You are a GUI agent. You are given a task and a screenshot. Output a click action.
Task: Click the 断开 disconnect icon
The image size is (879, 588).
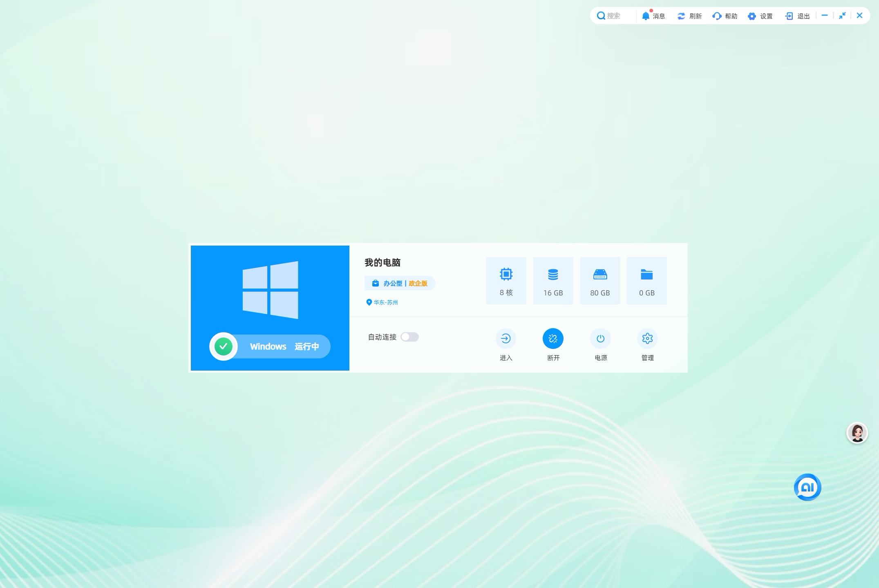[x=552, y=338]
